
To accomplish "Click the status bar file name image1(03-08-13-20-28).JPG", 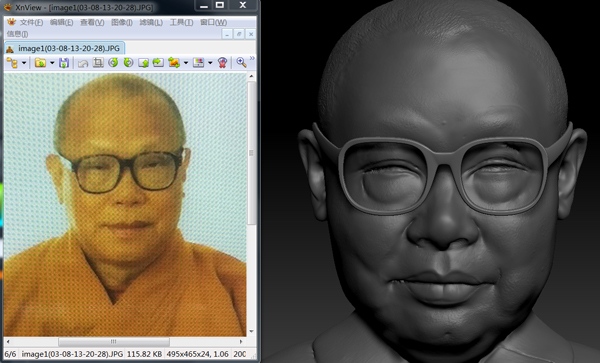I will 72,354.
